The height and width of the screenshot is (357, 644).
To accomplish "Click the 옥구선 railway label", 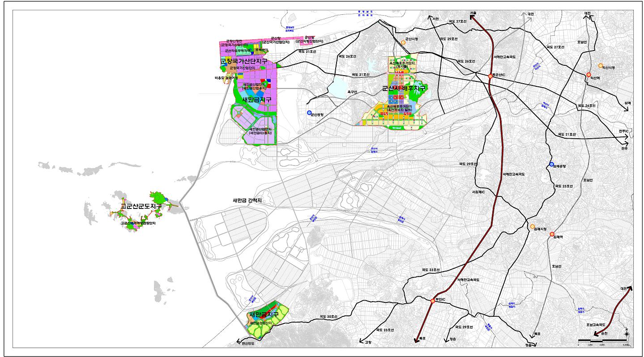I will click(x=352, y=92).
